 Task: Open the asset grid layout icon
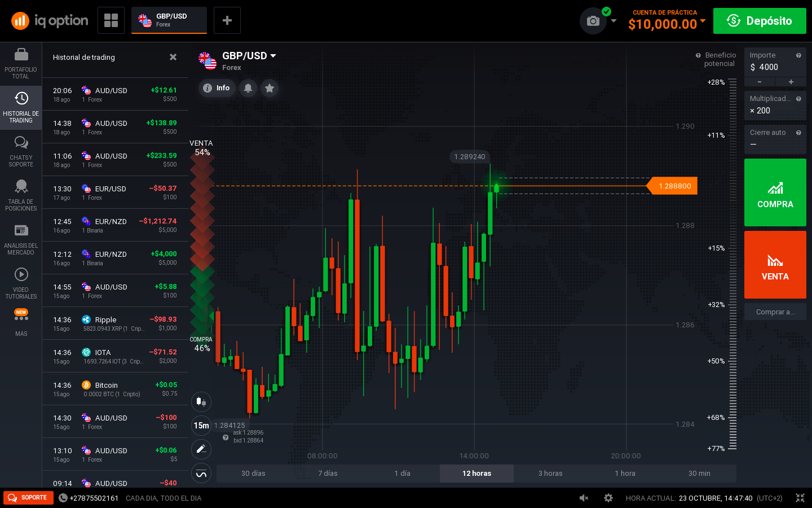[111, 20]
